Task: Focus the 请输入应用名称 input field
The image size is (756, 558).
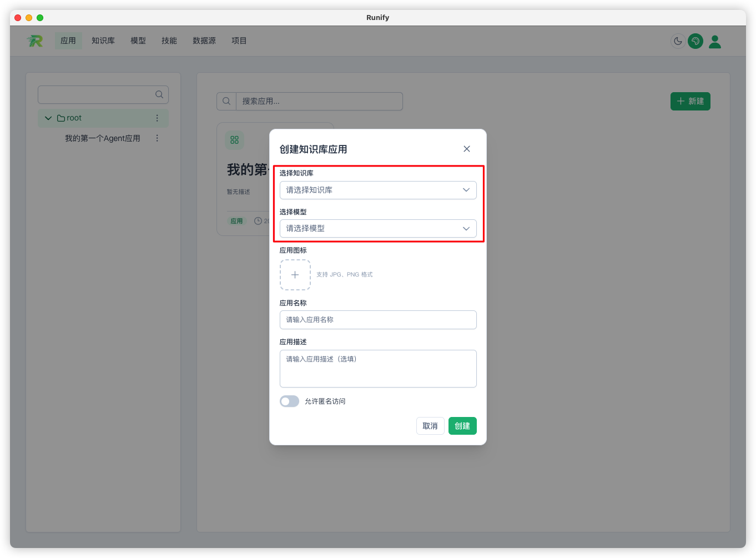Action: pos(378,320)
